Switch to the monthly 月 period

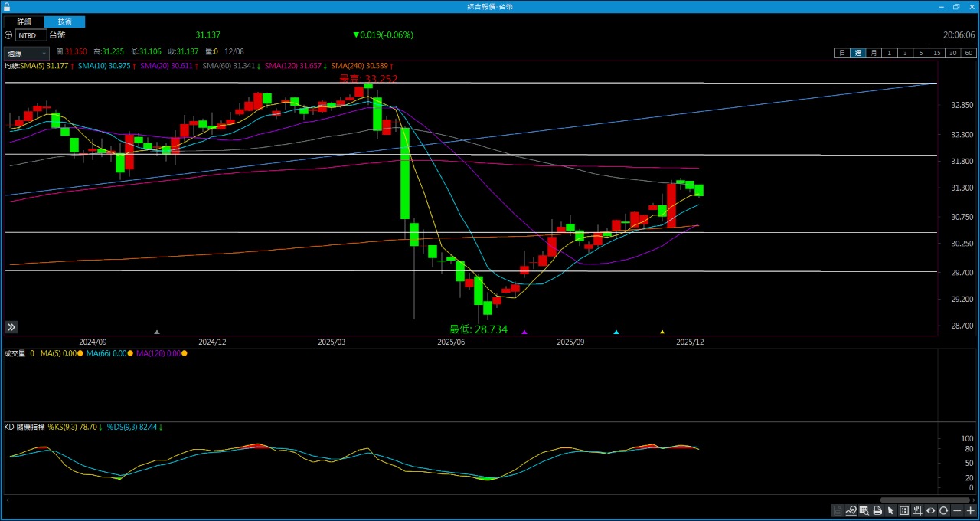[874, 53]
